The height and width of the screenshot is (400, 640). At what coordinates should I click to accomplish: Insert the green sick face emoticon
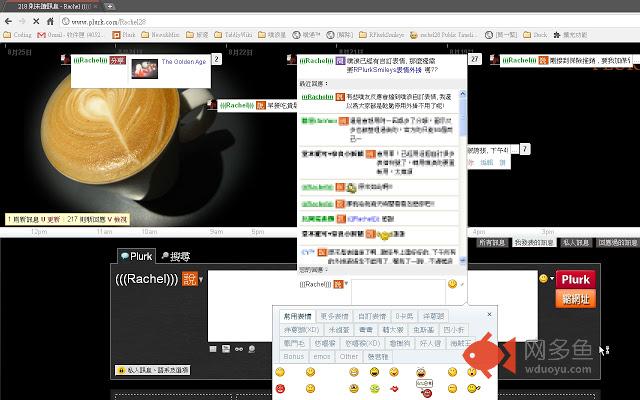pyautogui.click(x=374, y=388)
